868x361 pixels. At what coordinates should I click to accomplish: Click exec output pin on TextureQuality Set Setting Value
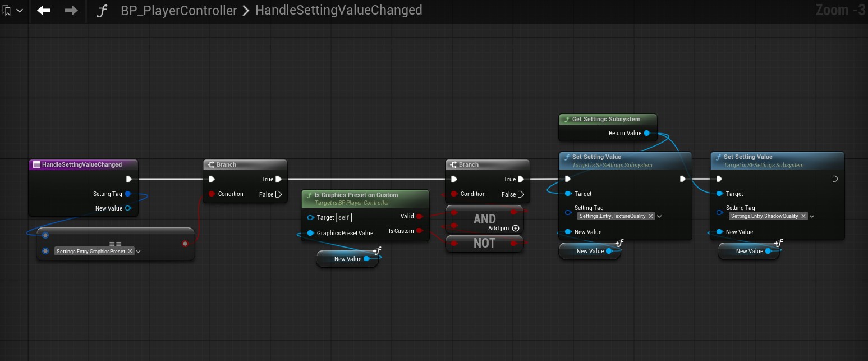[682, 179]
